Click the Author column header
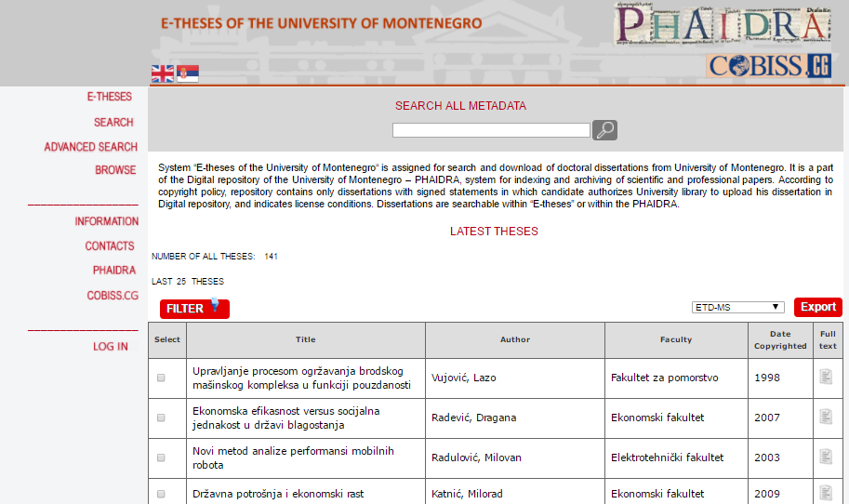 tap(515, 340)
